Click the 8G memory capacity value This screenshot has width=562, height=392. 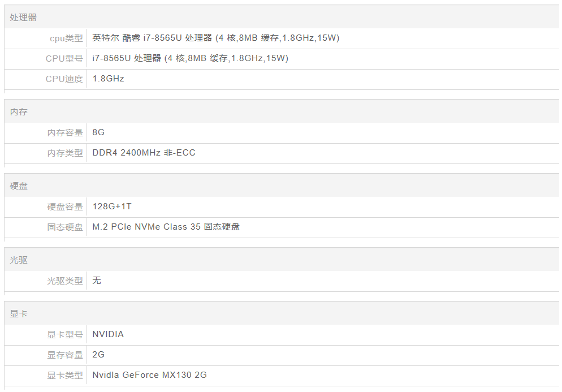98,132
